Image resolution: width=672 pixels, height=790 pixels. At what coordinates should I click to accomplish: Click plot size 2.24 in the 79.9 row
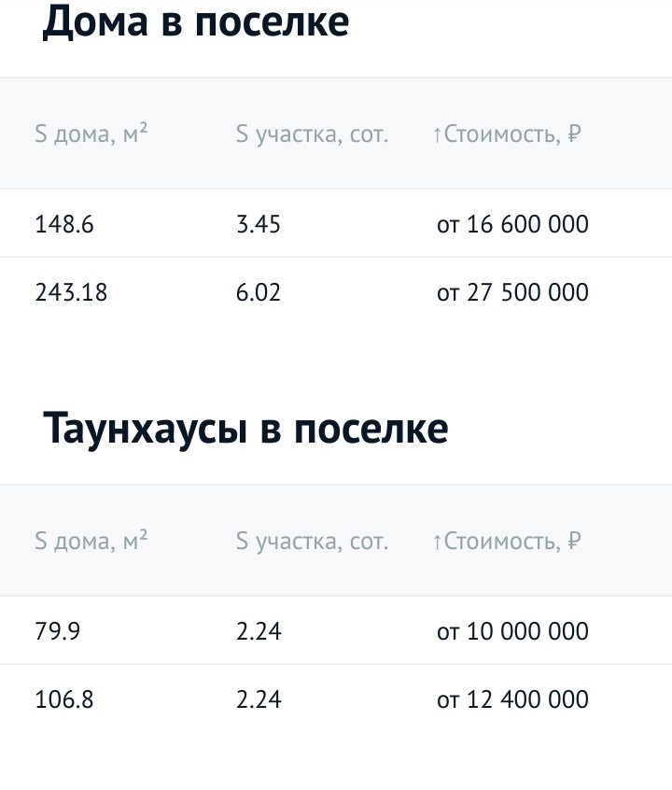(x=259, y=631)
